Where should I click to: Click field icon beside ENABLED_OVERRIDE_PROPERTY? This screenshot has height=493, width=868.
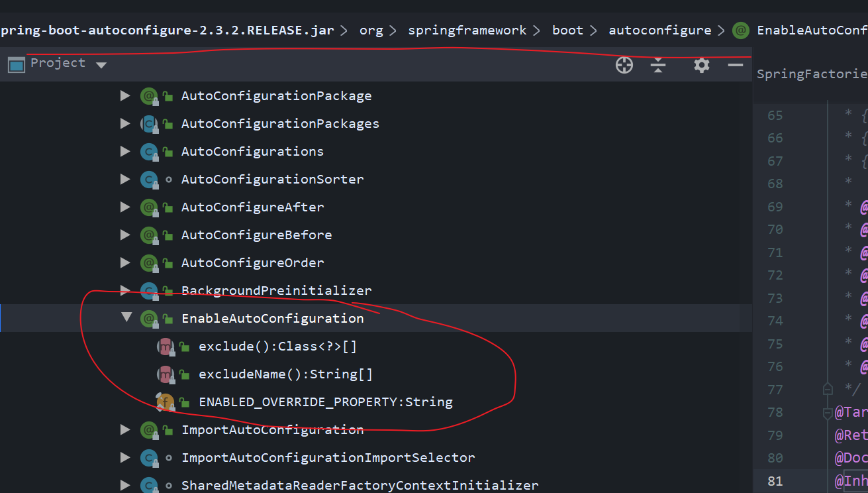click(x=165, y=402)
